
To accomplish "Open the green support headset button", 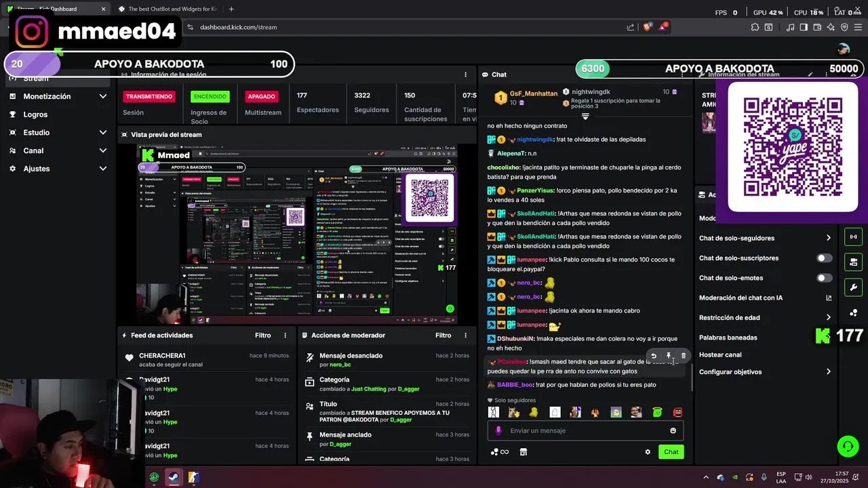I will (x=848, y=446).
